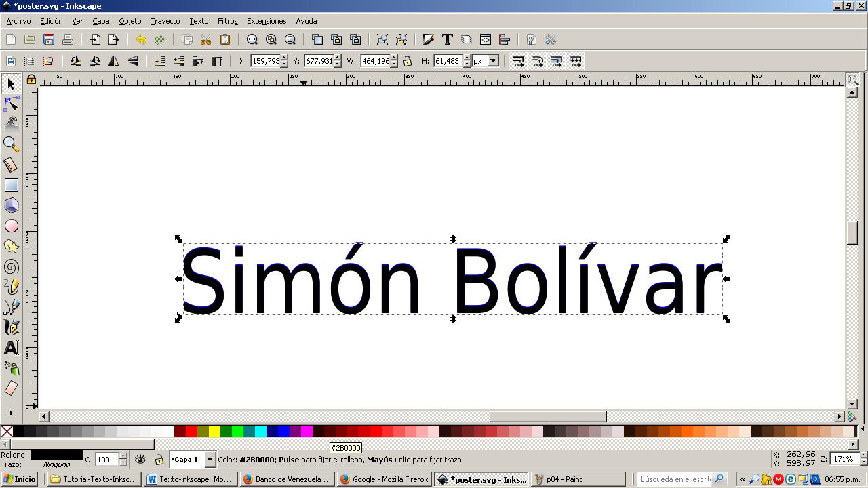868x488 pixels.
Task: Open the Archivo menu
Action: (x=18, y=21)
